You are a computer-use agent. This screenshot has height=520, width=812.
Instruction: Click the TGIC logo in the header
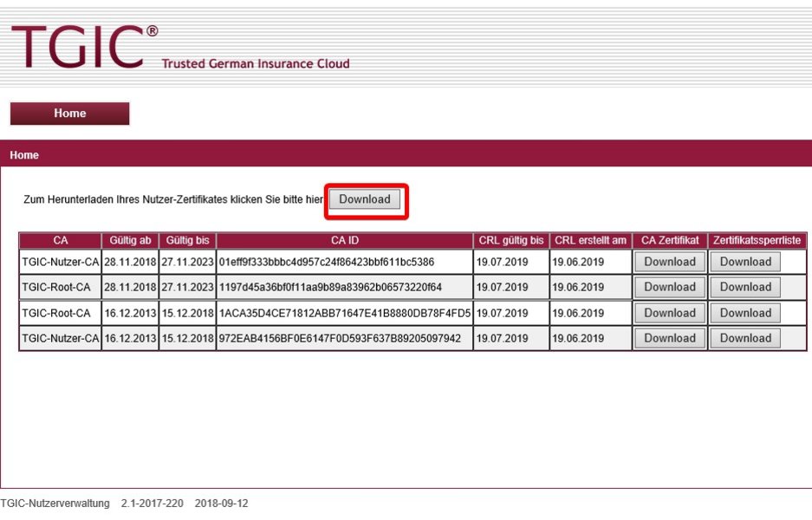coord(84,46)
